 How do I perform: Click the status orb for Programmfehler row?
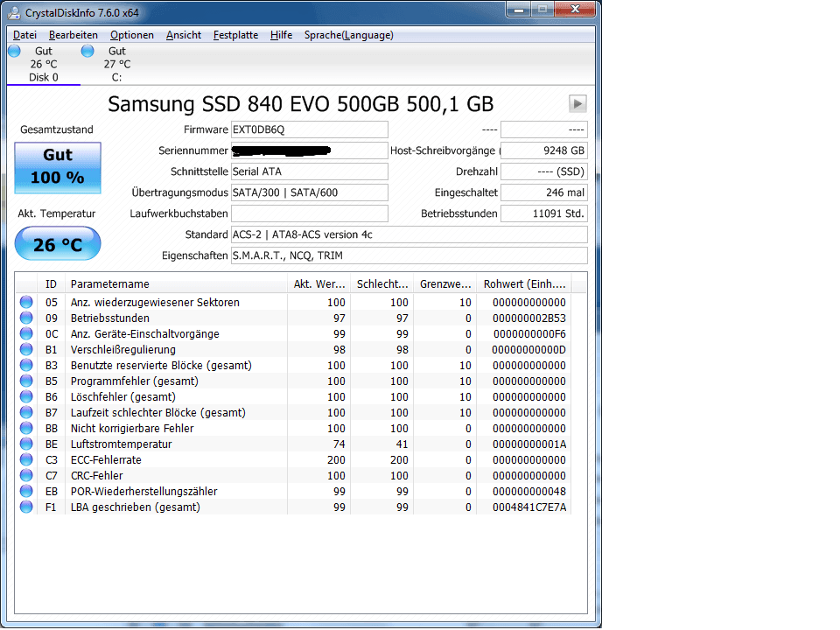25,381
